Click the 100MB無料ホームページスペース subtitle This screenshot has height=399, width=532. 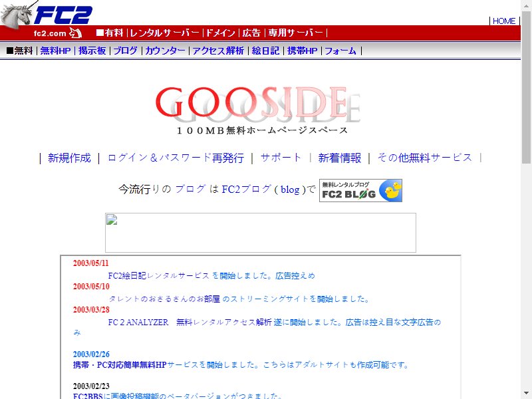point(262,130)
